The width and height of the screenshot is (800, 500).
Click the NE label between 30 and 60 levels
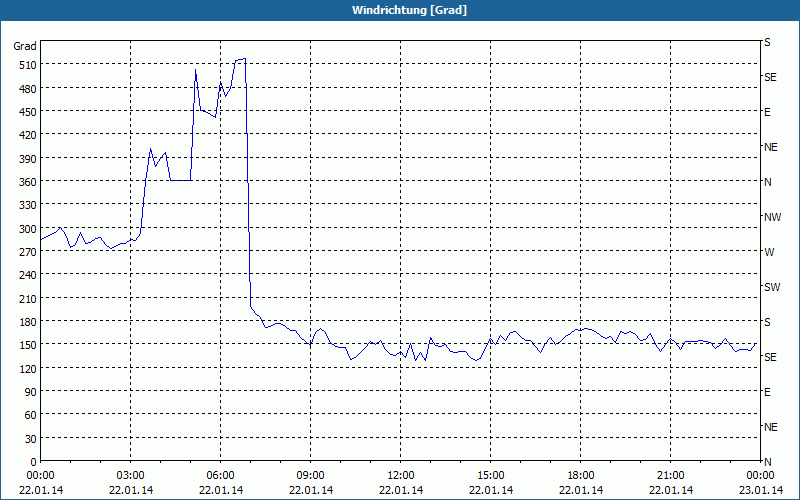[770, 427]
